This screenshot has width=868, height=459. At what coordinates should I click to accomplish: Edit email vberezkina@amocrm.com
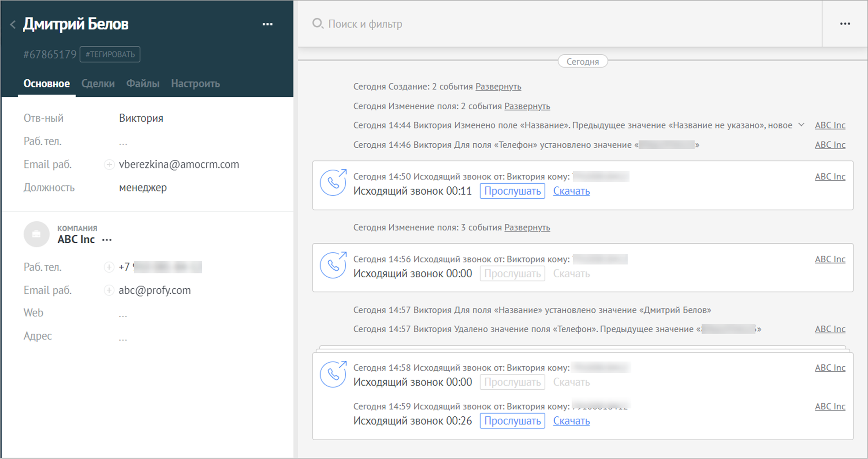(179, 164)
